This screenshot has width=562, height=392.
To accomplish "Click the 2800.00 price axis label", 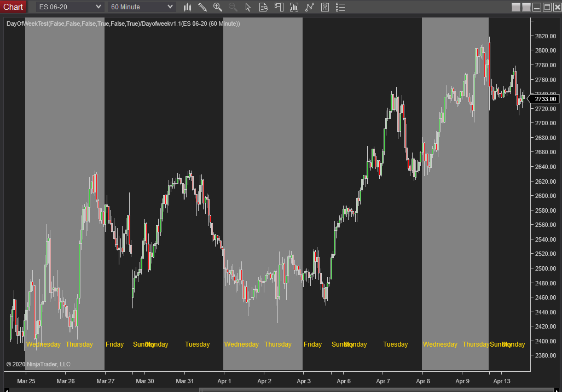I will click(546, 50).
